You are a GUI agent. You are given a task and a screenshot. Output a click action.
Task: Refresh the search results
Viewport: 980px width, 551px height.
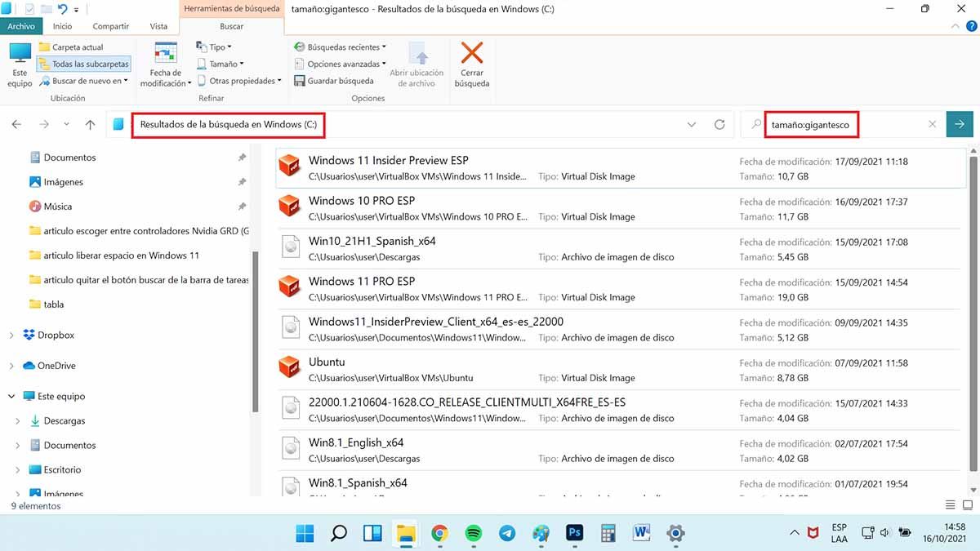[719, 124]
